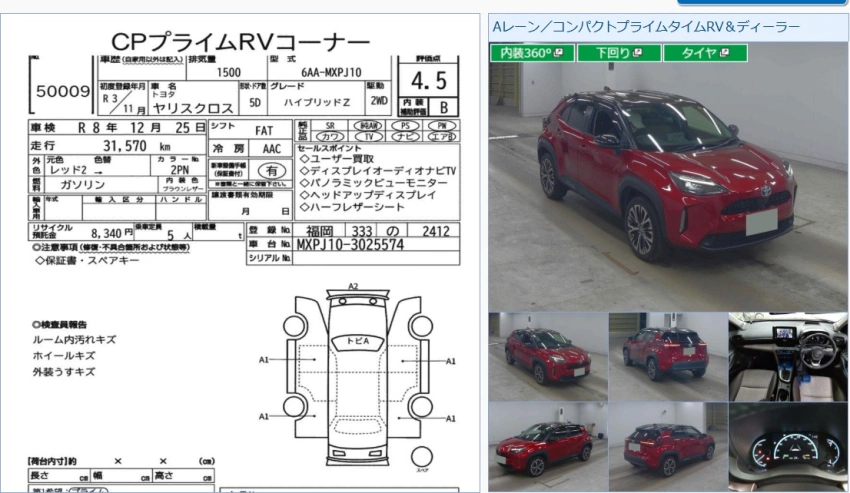Click the external-link icon on 内装360° button
Image resolution: width=850 pixels, height=493 pixels.
[x=558, y=53]
